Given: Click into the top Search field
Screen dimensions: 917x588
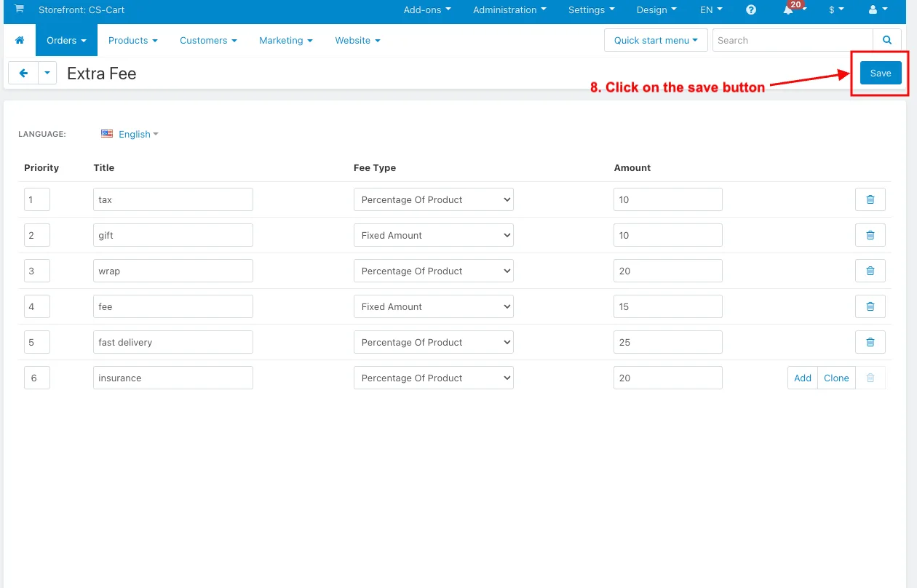Looking at the screenshot, I should 793,40.
